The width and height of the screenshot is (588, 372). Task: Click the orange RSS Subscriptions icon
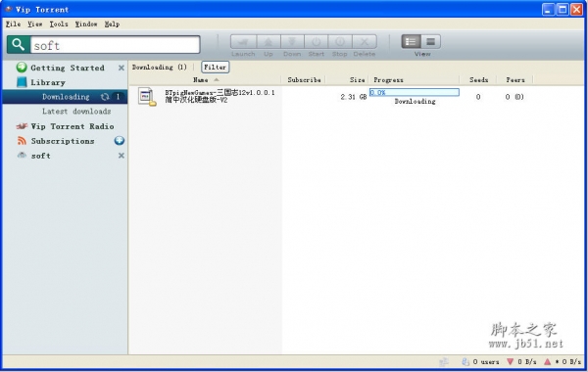[22, 141]
